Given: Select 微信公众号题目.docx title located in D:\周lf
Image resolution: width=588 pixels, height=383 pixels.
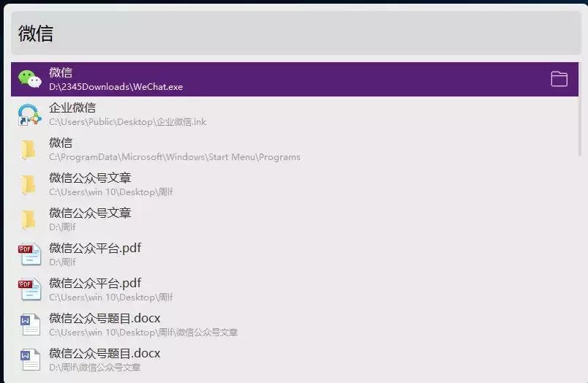Looking at the screenshot, I should (105, 353).
